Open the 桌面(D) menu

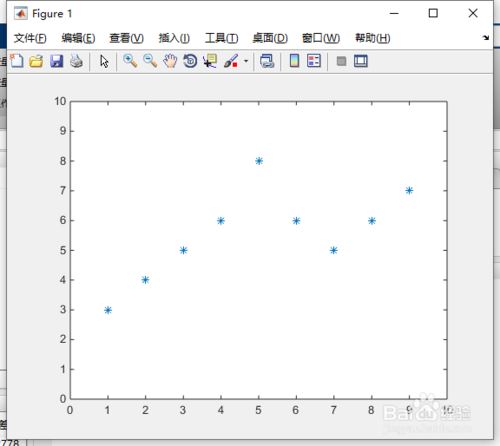coord(270,38)
